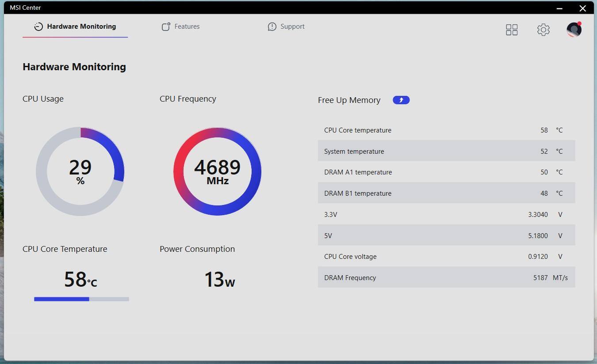Image resolution: width=597 pixels, height=364 pixels.
Task: Click the Features tab icon
Action: 166,27
